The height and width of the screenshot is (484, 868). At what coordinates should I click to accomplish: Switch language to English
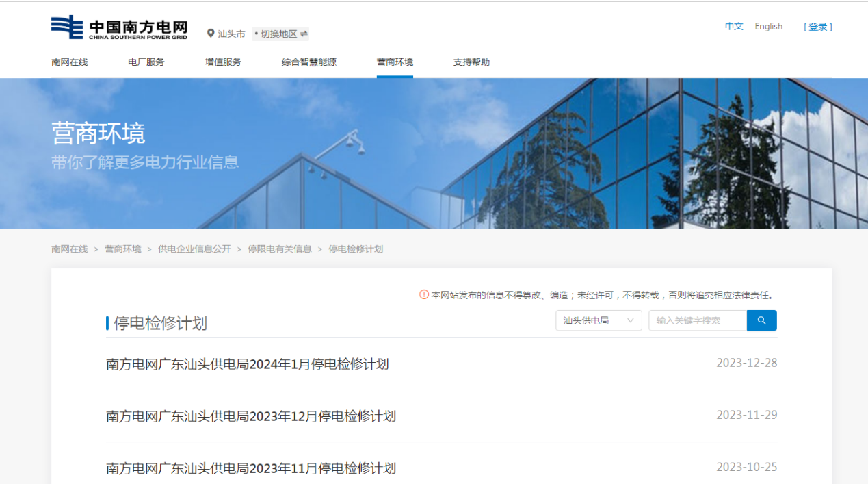click(769, 26)
